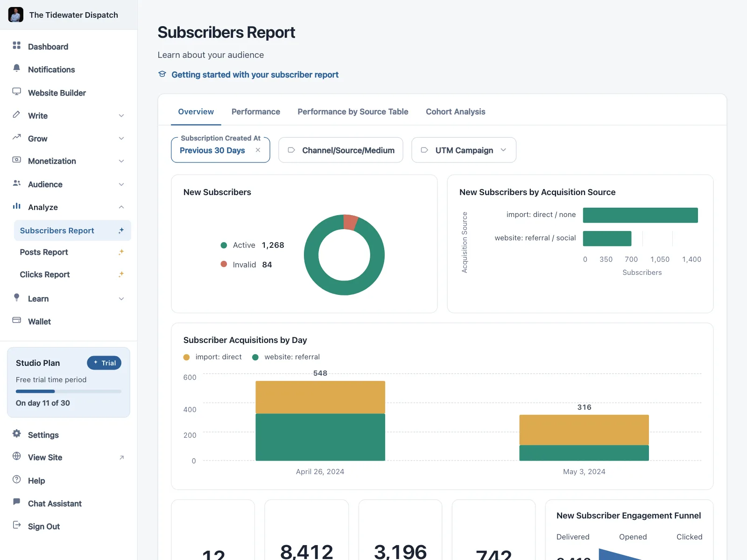Image resolution: width=747 pixels, height=560 pixels.
Task: Click the View Site globe icon
Action: (x=17, y=456)
